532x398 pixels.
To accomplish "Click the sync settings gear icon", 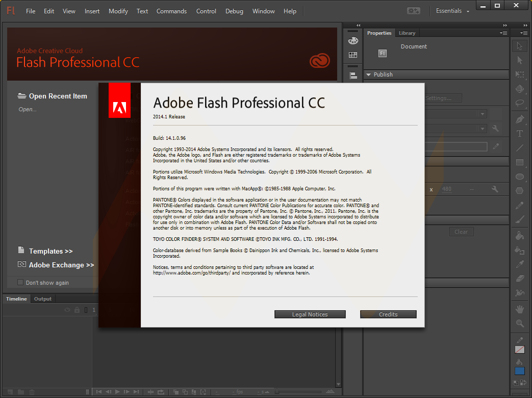I will pyautogui.click(x=413, y=11).
